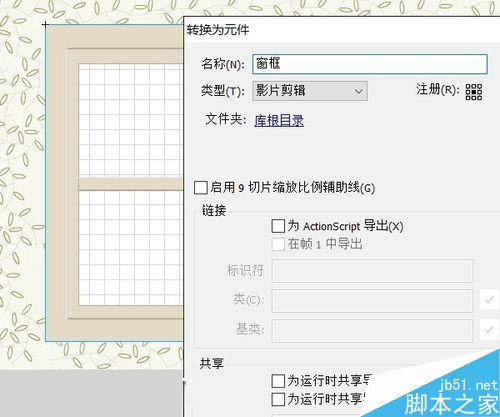500x417 pixels.
Task: Open the 类型 dropdown showing 影片剪辑
Action: [310, 91]
